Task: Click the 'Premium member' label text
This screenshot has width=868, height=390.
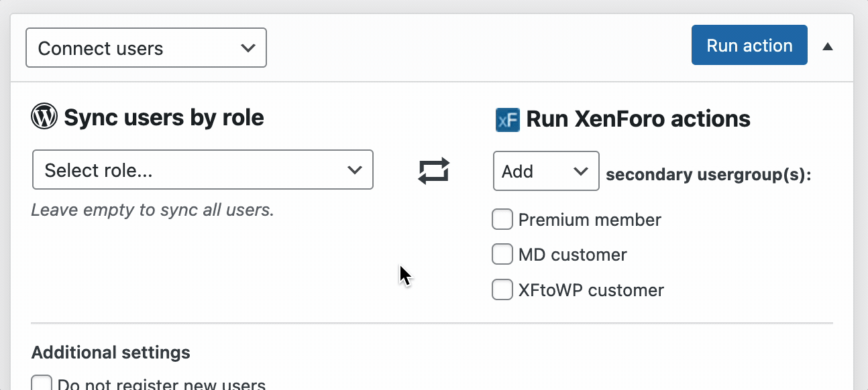Action: [x=590, y=220]
